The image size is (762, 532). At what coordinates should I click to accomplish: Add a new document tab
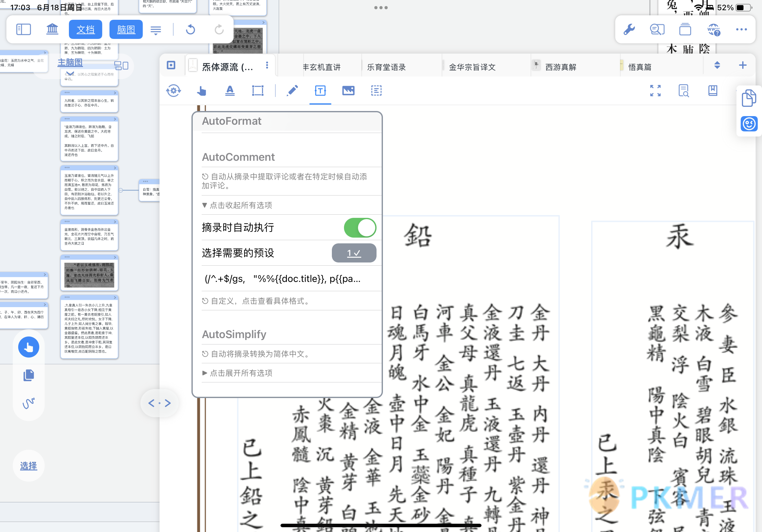(743, 65)
